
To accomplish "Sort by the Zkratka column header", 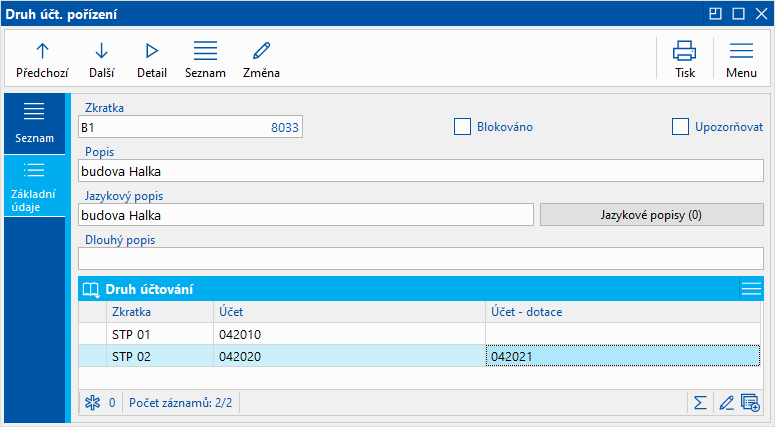I will [x=160, y=312].
